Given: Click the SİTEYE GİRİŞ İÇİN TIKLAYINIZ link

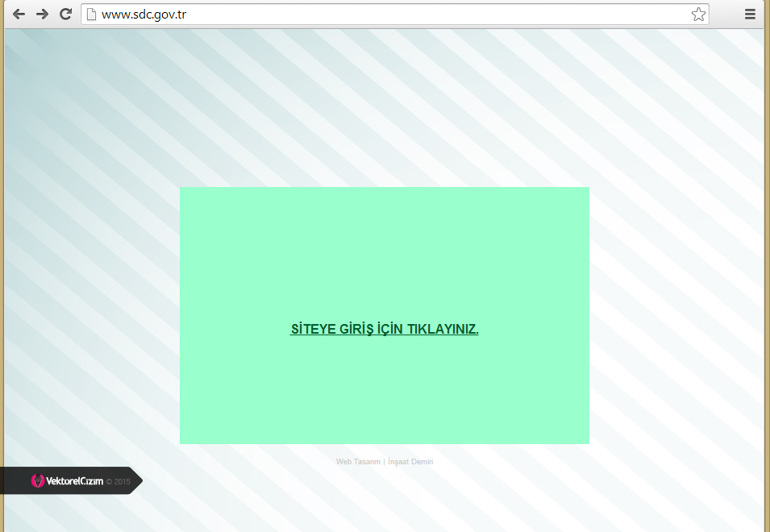Looking at the screenshot, I should pos(385,330).
